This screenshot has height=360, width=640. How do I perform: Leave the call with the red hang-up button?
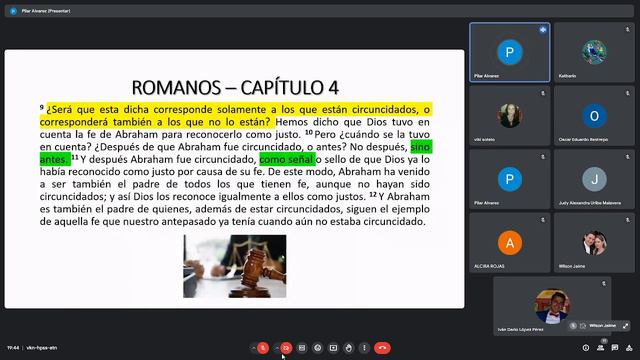[x=382, y=348]
